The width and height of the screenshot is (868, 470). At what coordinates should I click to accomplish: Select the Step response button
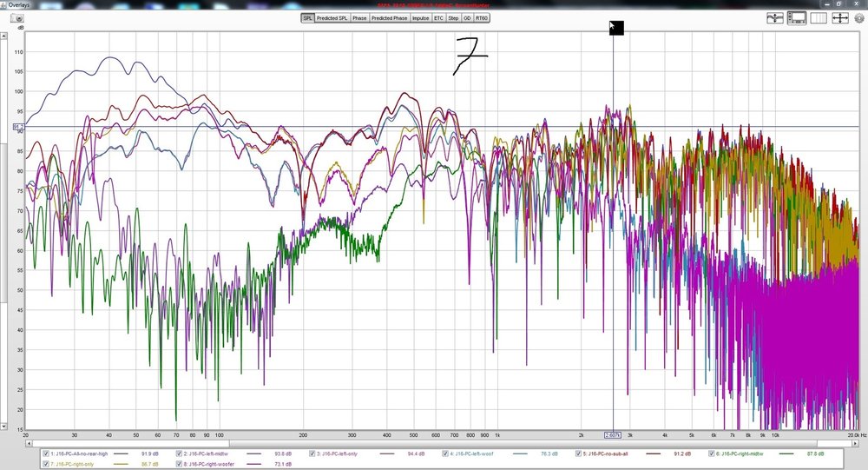(453, 18)
